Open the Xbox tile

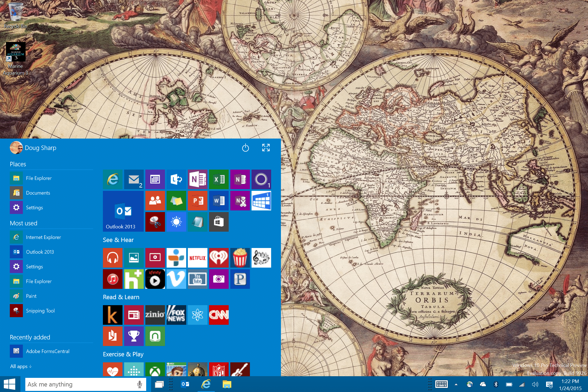pos(155,369)
